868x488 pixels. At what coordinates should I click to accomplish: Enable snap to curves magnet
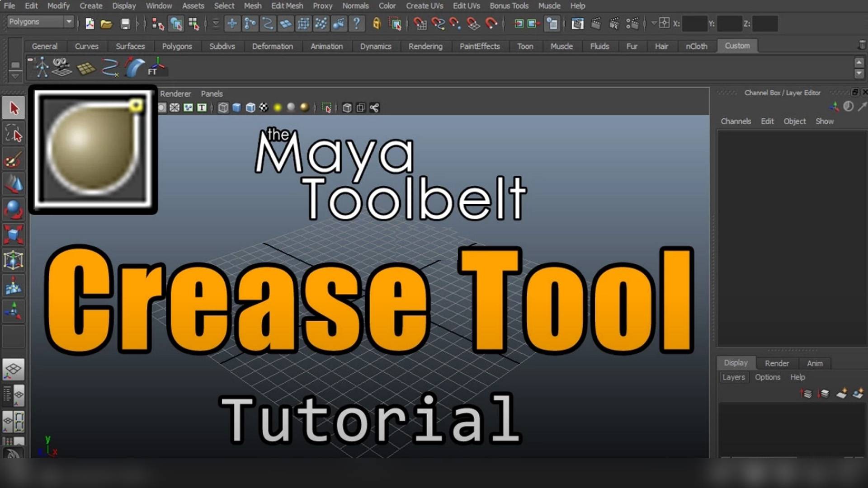438,23
